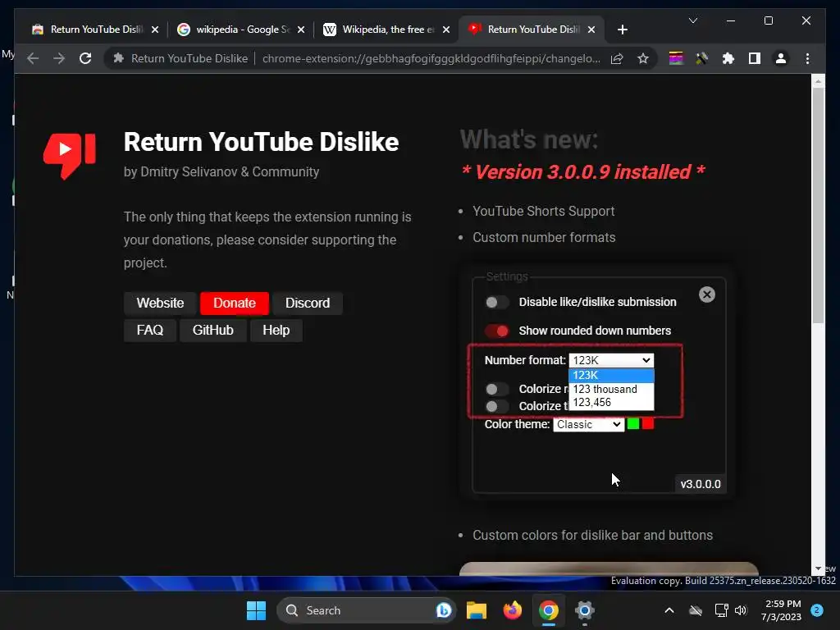Click the green color swatch
This screenshot has height=630, width=840.
633,424
